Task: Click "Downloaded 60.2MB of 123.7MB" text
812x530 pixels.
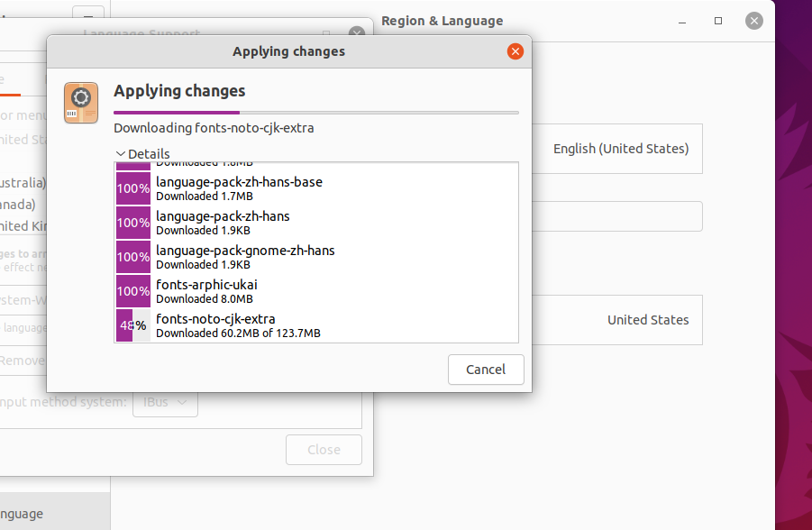Action: (238, 334)
